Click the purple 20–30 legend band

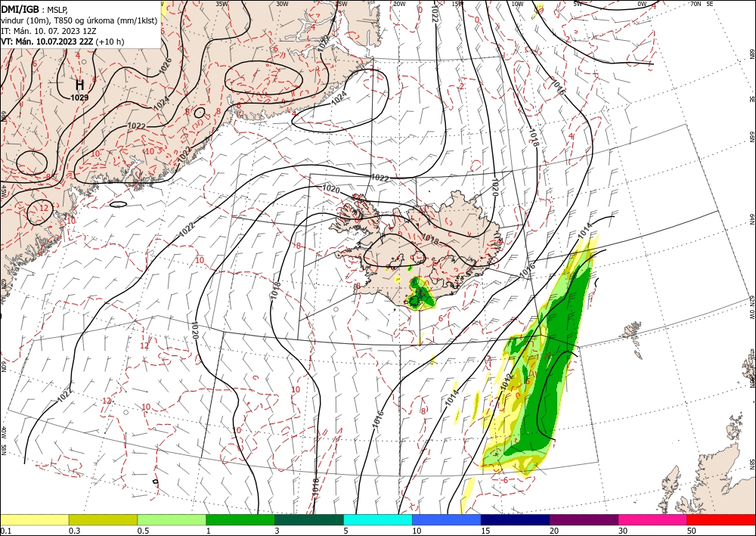[584, 519]
